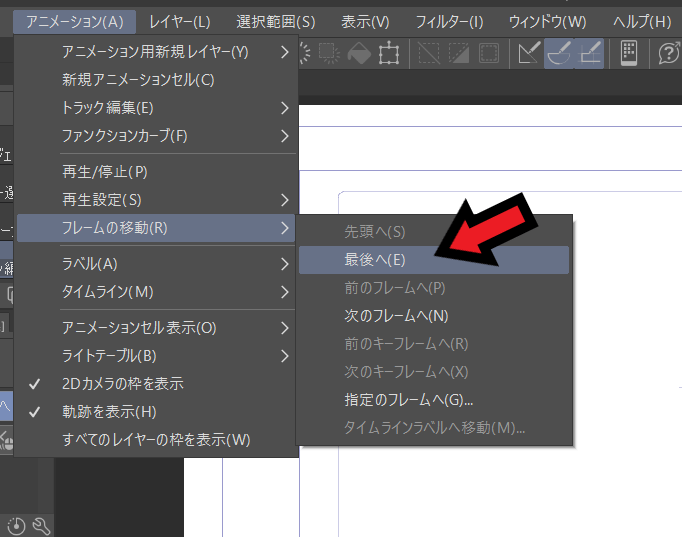Click the Scale/Rotate transform toolbar icon

tap(388, 53)
